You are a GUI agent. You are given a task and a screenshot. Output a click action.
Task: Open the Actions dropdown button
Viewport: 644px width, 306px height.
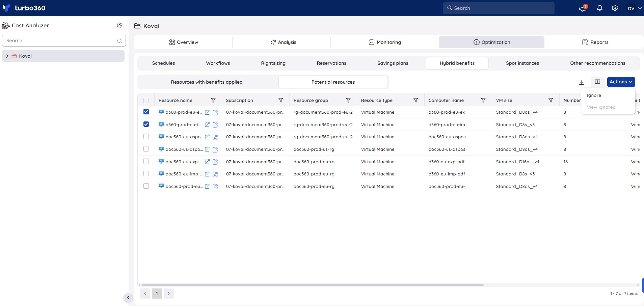621,82
